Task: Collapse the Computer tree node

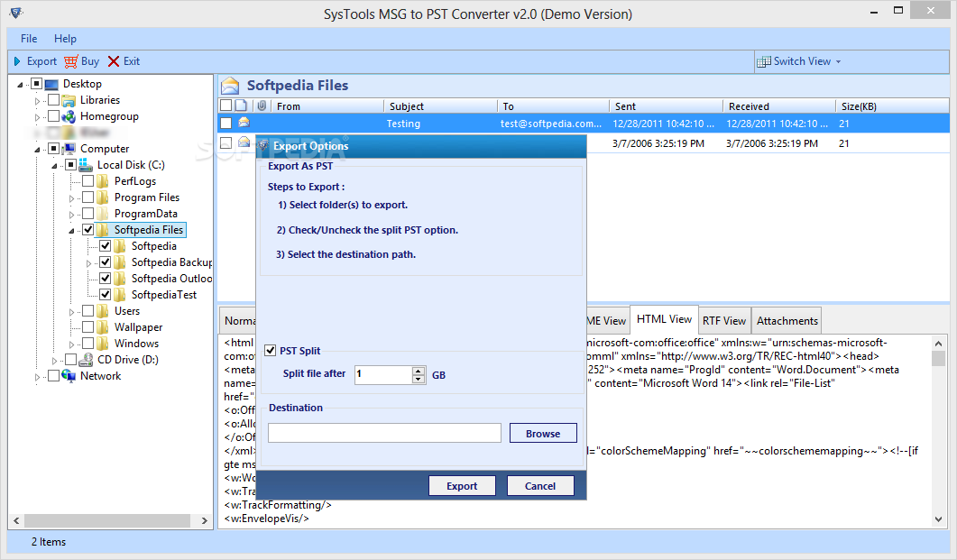Action: click(x=37, y=150)
